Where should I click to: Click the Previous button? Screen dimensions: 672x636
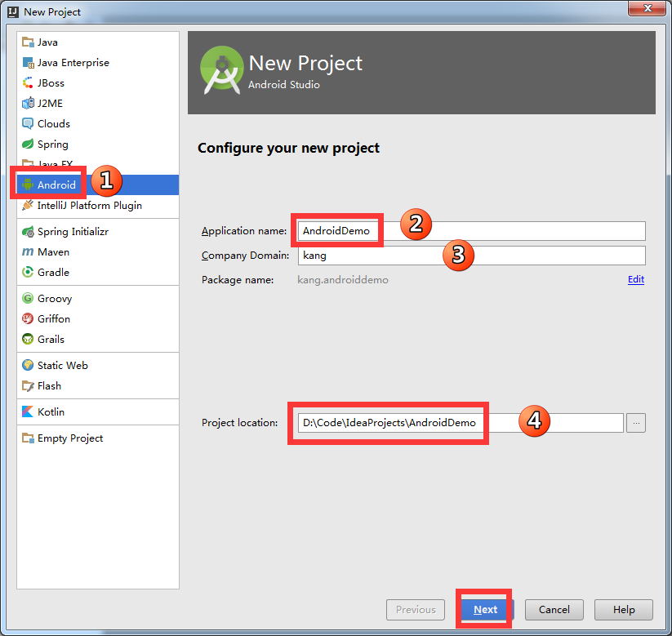416,609
